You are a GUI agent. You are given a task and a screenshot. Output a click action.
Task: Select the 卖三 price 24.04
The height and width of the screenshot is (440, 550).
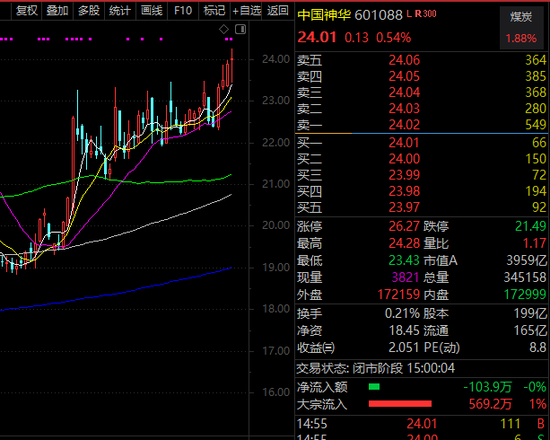(x=404, y=93)
